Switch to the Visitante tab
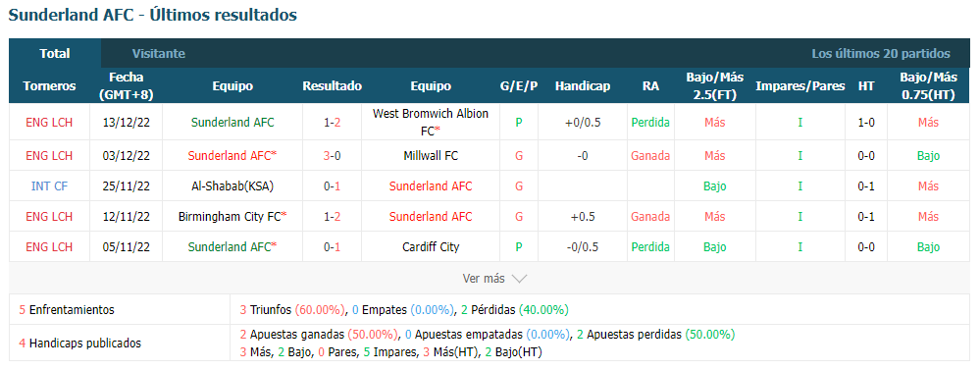This screenshot has width=980, height=370. pyautogui.click(x=159, y=54)
